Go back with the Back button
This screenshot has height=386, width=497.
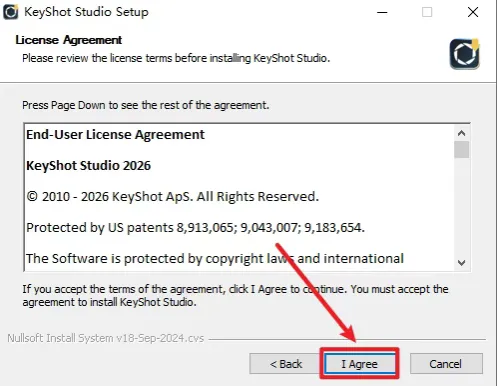click(285, 363)
